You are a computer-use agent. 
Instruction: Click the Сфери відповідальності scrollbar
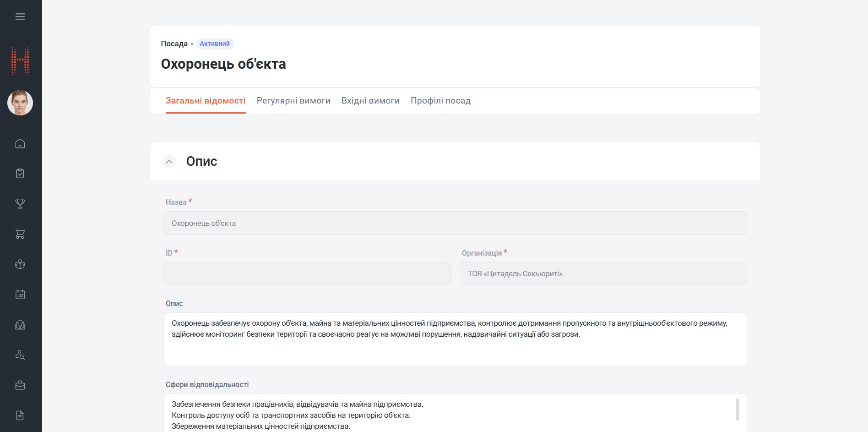738,410
